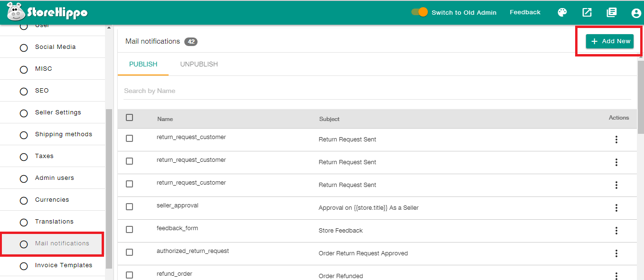This screenshot has height=280, width=644.
Task: Open actions menu for authorized_return_request row
Action: coord(616,253)
